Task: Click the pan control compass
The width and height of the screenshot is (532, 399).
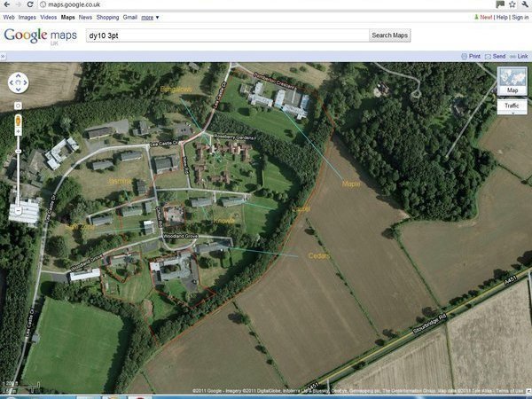Action: pos(18,82)
